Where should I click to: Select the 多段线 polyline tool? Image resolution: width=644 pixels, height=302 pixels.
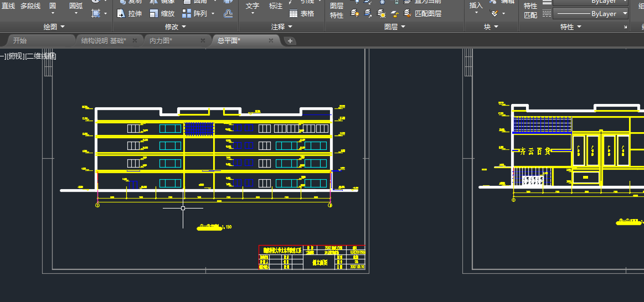[31, 6]
